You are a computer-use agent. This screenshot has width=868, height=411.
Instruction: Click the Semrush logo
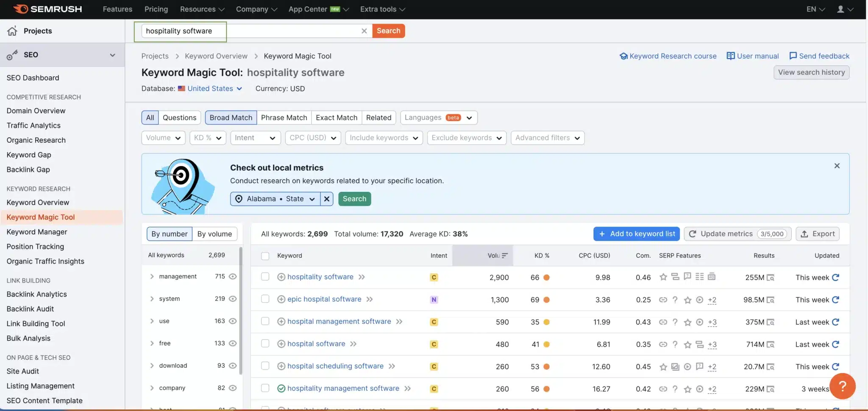(x=47, y=9)
